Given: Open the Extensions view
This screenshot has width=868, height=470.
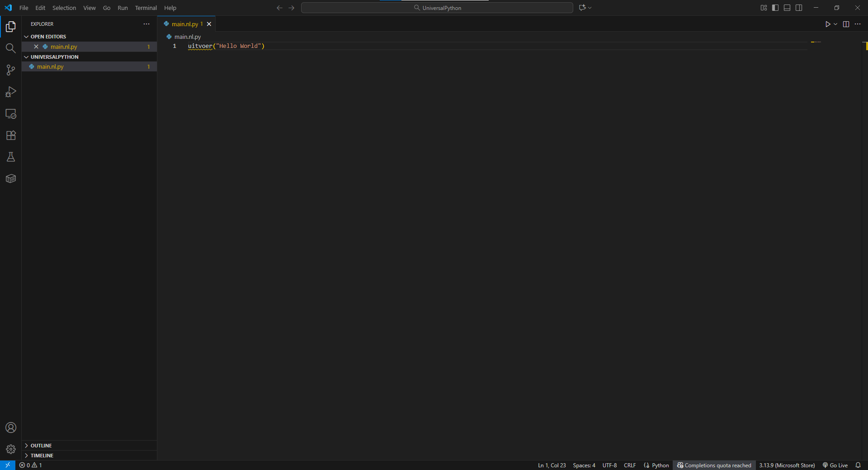Looking at the screenshot, I should 10,135.
